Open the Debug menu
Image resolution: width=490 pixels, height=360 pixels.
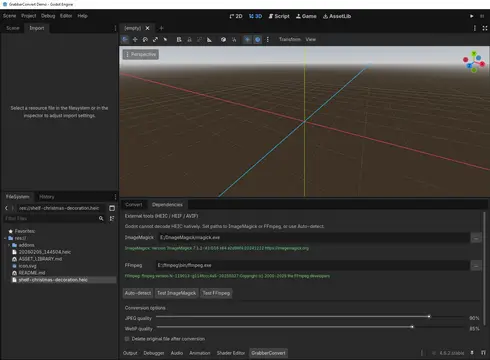pos(48,16)
